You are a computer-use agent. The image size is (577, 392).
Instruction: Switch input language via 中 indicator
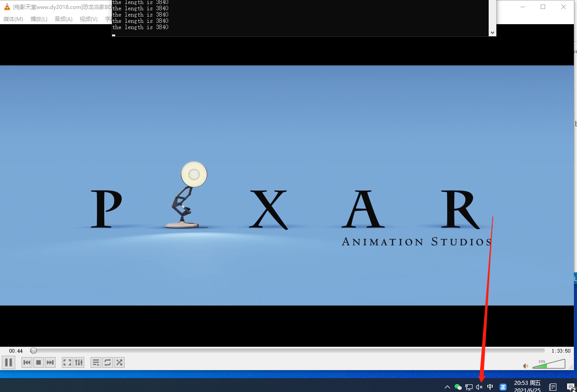(x=490, y=387)
